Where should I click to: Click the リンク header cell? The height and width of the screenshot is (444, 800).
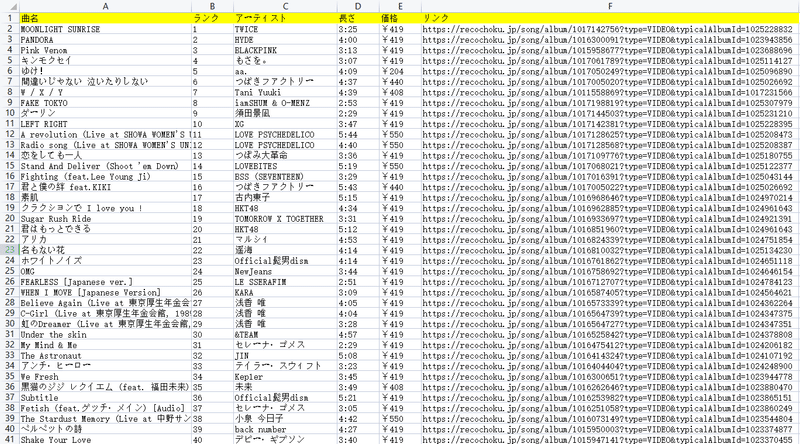tap(611, 18)
